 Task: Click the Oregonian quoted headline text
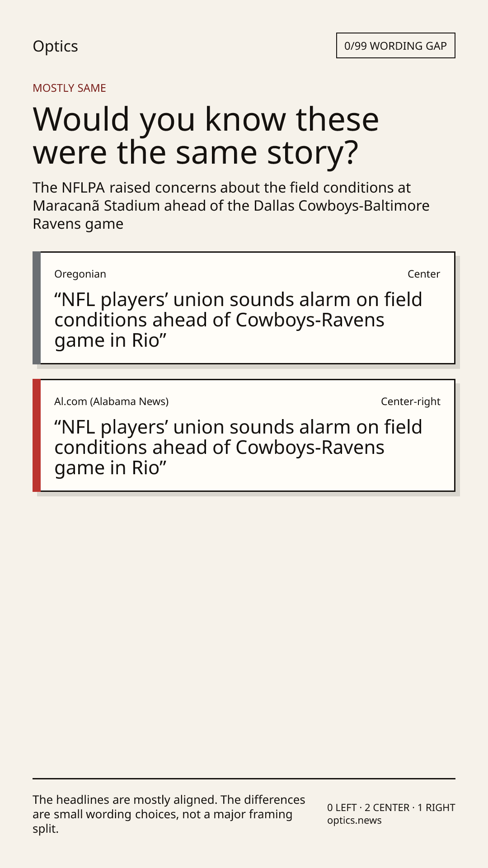tap(238, 320)
